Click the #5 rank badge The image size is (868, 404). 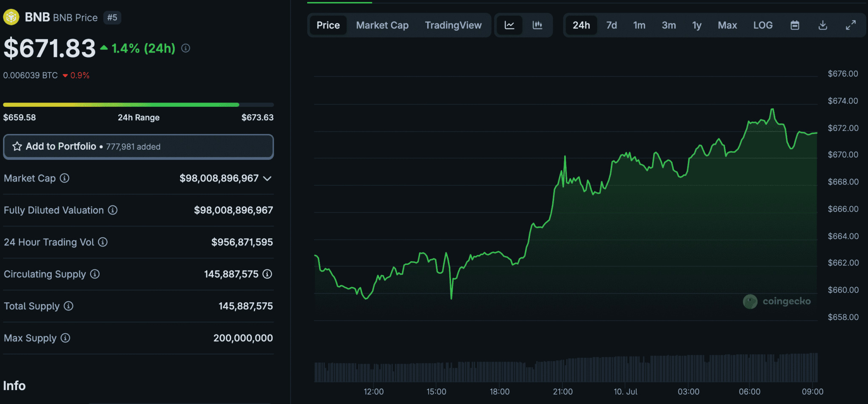click(x=112, y=17)
